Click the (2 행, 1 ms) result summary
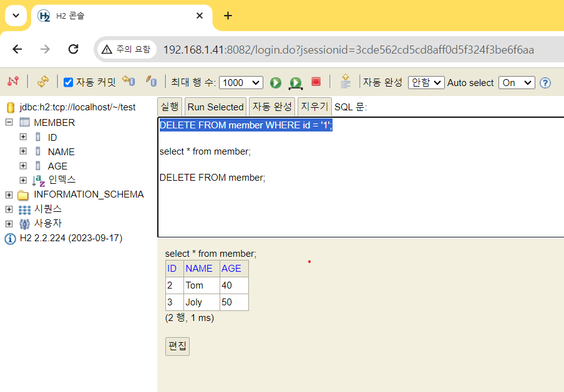This screenshot has width=564, height=392. click(190, 318)
